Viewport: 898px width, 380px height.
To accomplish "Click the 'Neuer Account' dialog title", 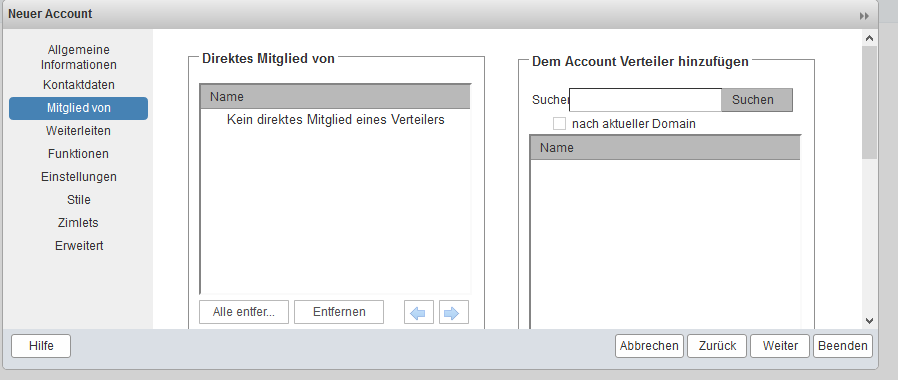I will [50, 14].
